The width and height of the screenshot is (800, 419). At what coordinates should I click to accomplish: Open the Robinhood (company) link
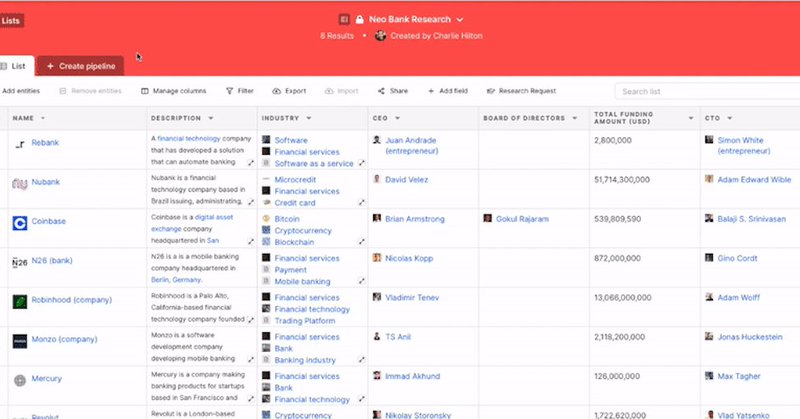point(71,300)
